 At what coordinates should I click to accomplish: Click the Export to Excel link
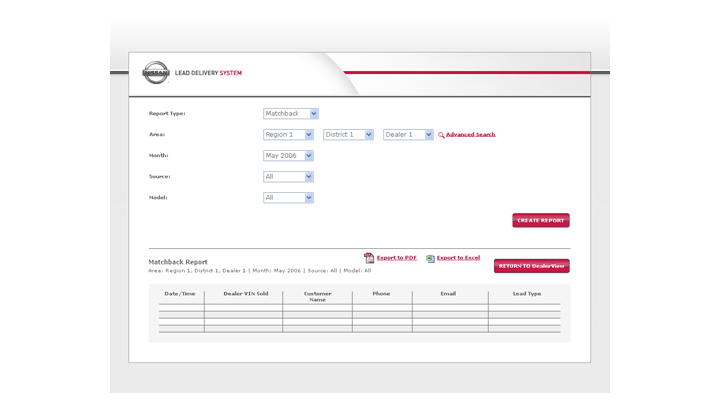458,258
